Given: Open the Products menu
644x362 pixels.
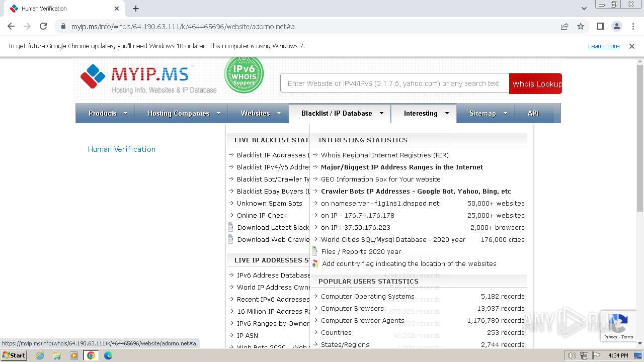Looking at the screenshot, I should click(105, 113).
